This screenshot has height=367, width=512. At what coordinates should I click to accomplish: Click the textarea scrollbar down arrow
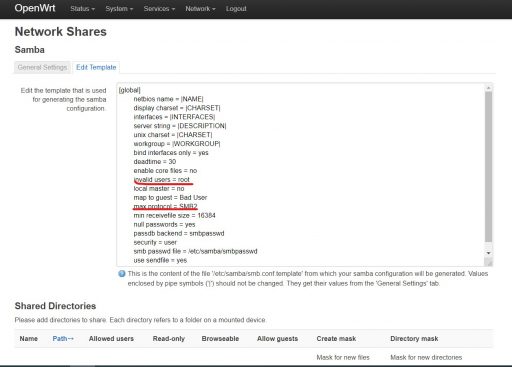pyautogui.click(x=488, y=253)
